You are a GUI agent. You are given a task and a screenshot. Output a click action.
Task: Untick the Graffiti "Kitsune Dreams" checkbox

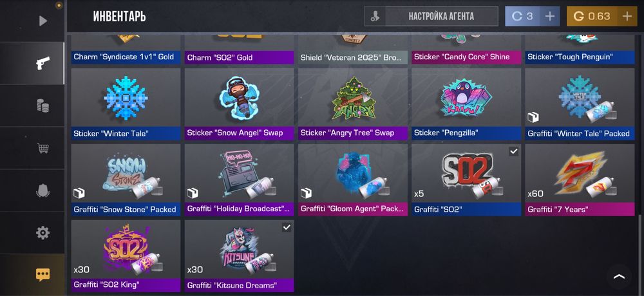pyautogui.click(x=287, y=227)
